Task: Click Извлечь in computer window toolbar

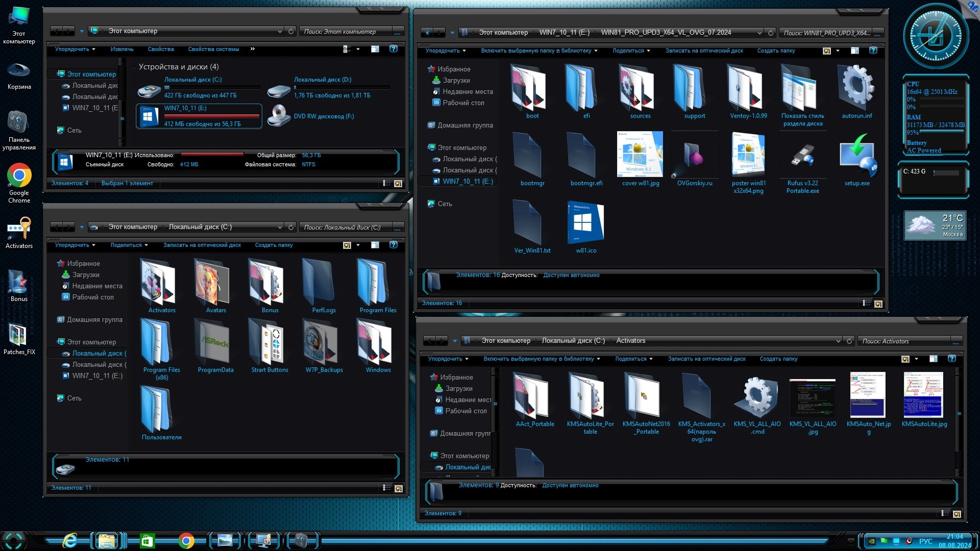Action: [122, 49]
